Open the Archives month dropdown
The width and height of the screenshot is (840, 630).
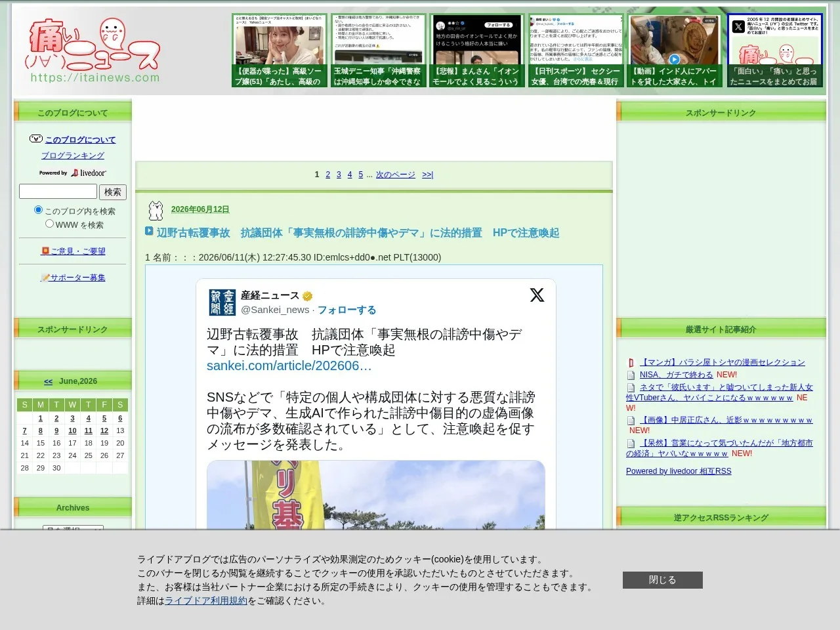pos(73,528)
